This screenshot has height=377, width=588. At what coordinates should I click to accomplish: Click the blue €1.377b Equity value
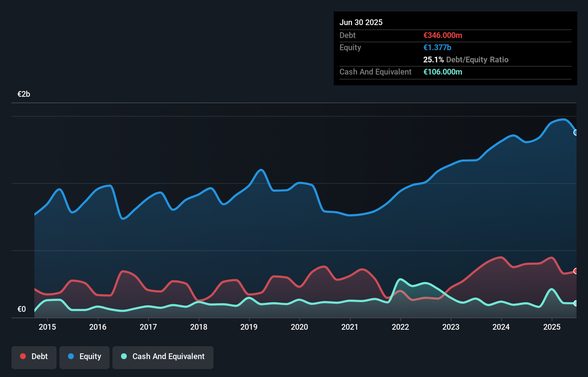click(437, 47)
